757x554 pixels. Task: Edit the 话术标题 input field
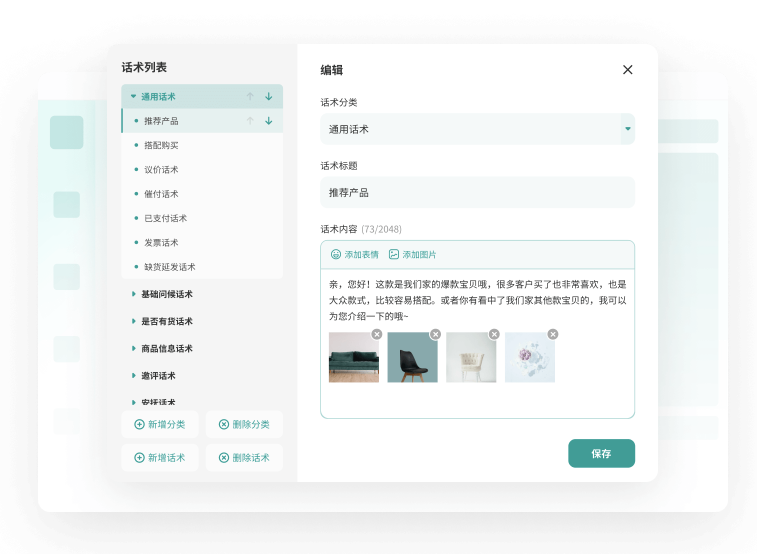click(x=477, y=193)
